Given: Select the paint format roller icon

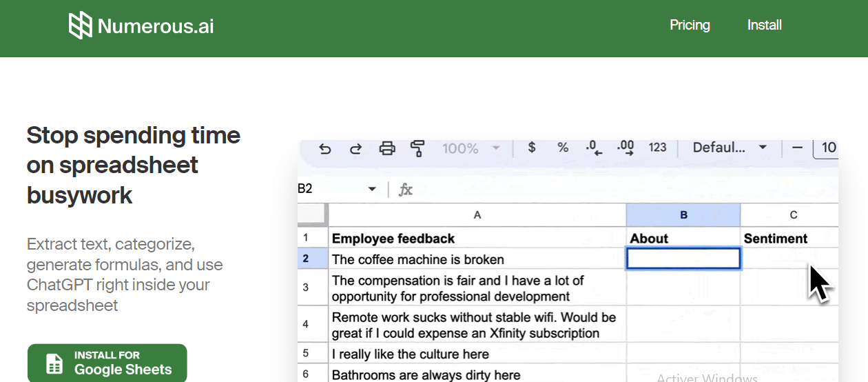Looking at the screenshot, I should click(417, 148).
